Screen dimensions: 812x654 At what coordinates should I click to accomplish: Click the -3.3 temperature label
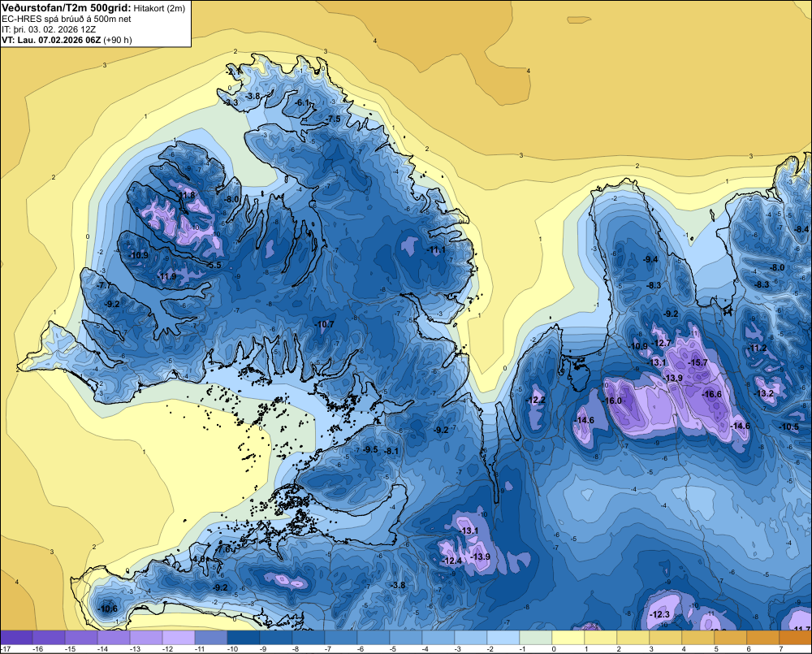231,102
